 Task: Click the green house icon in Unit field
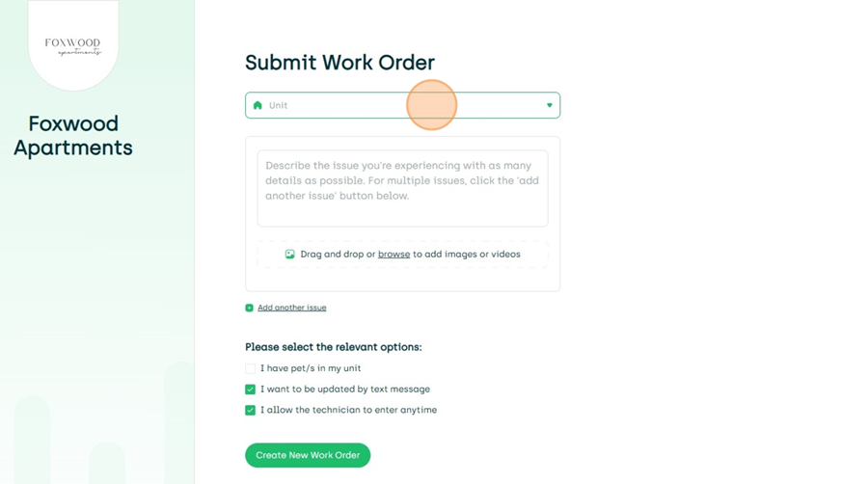(258, 105)
